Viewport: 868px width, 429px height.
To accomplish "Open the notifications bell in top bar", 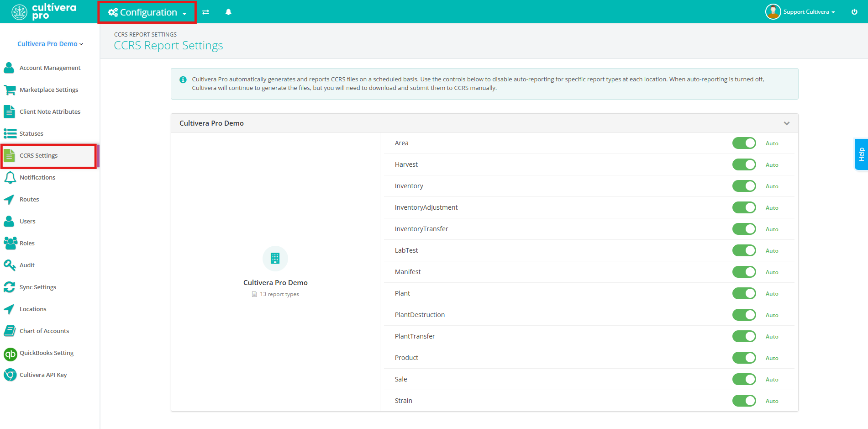I will point(228,12).
